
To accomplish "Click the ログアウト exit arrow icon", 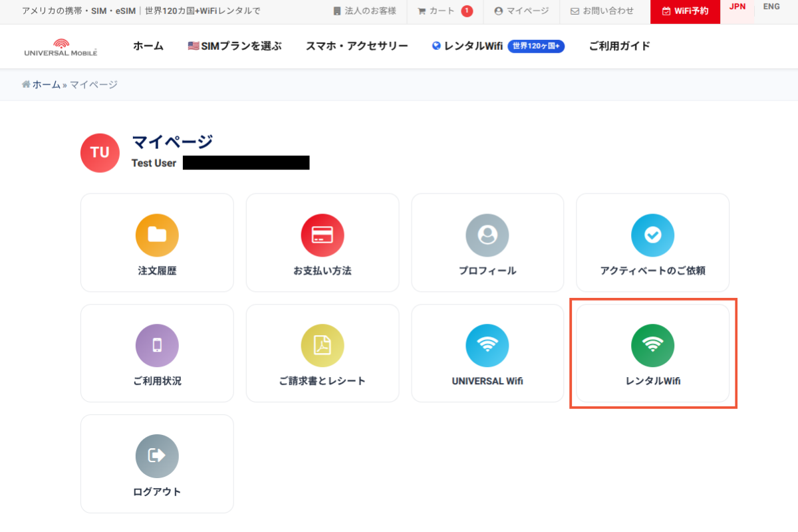I will 157,456.
